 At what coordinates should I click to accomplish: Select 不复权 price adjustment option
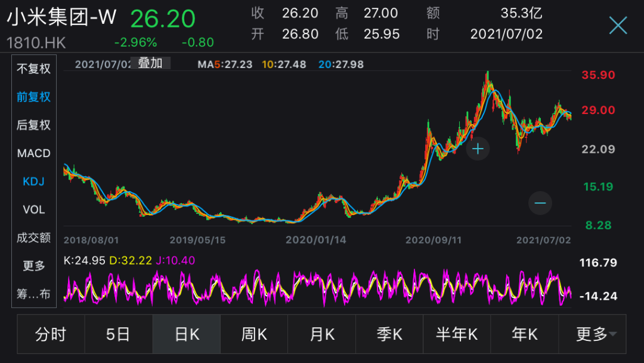tap(33, 69)
